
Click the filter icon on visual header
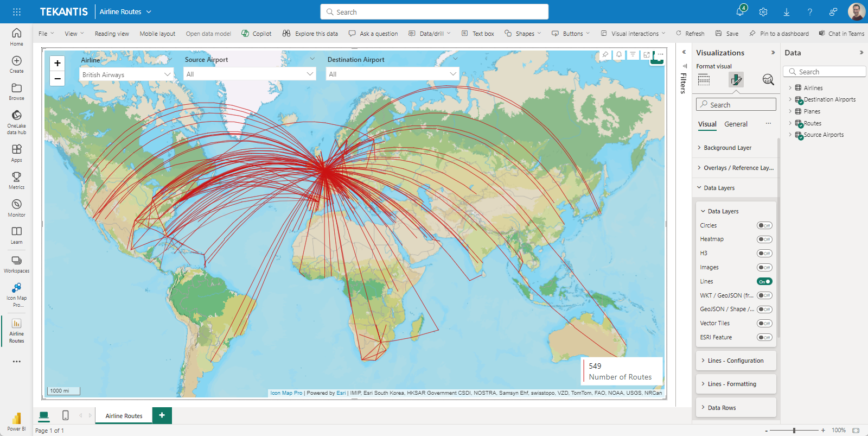633,55
